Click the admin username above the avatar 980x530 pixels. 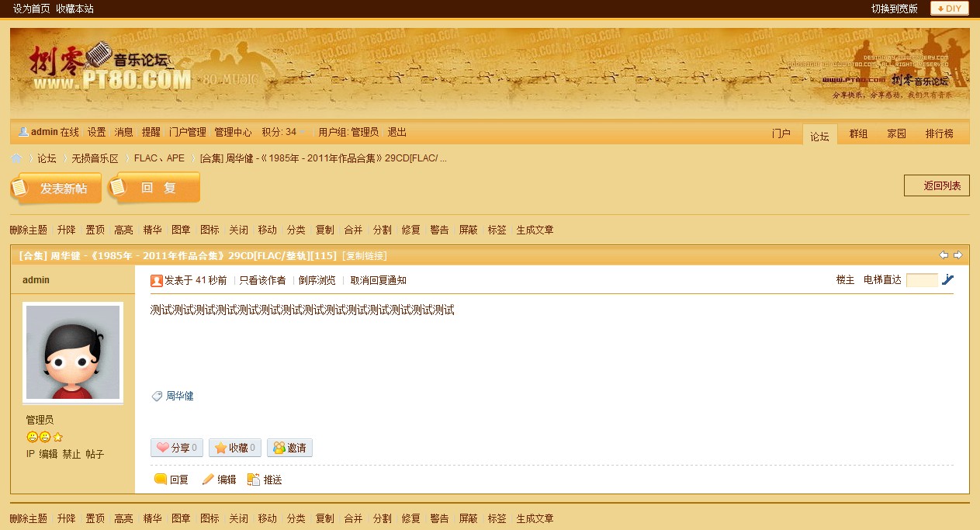pyautogui.click(x=36, y=280)
